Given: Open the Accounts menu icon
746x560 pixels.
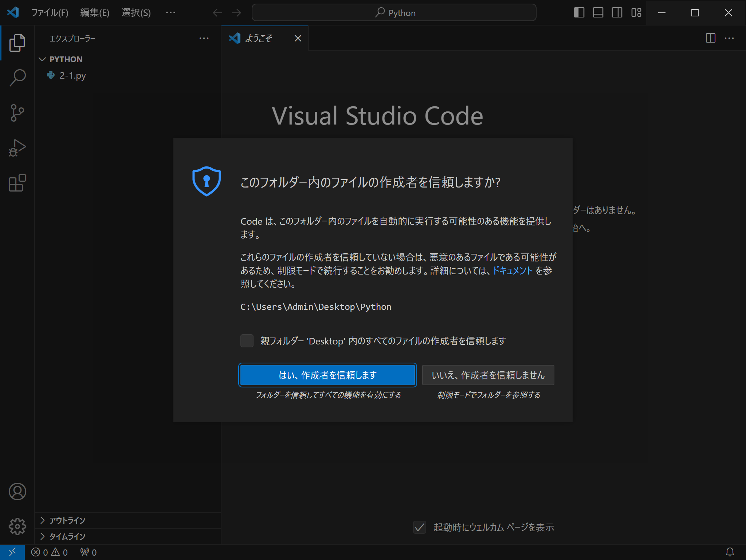Looking at the screenshot, I should (x=17, y=492).
